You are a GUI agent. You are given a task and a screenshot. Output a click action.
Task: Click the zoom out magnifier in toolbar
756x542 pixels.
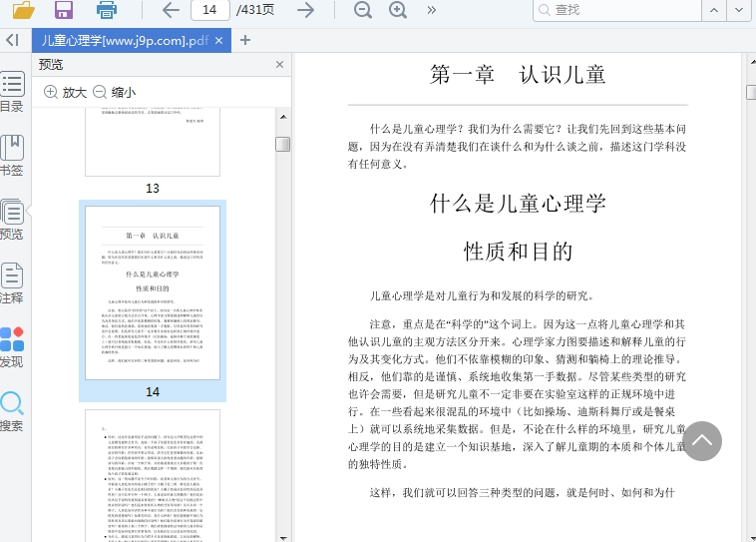[363, 10]
